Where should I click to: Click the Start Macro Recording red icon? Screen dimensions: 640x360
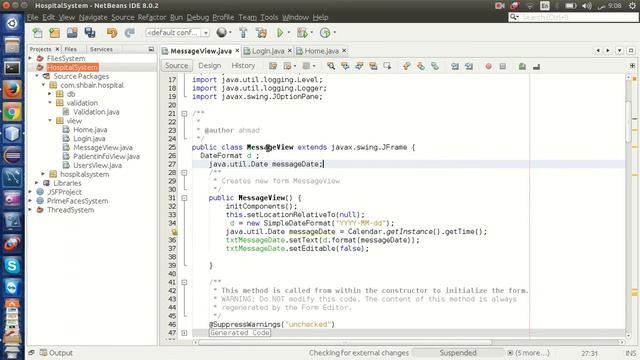(489, 66)
